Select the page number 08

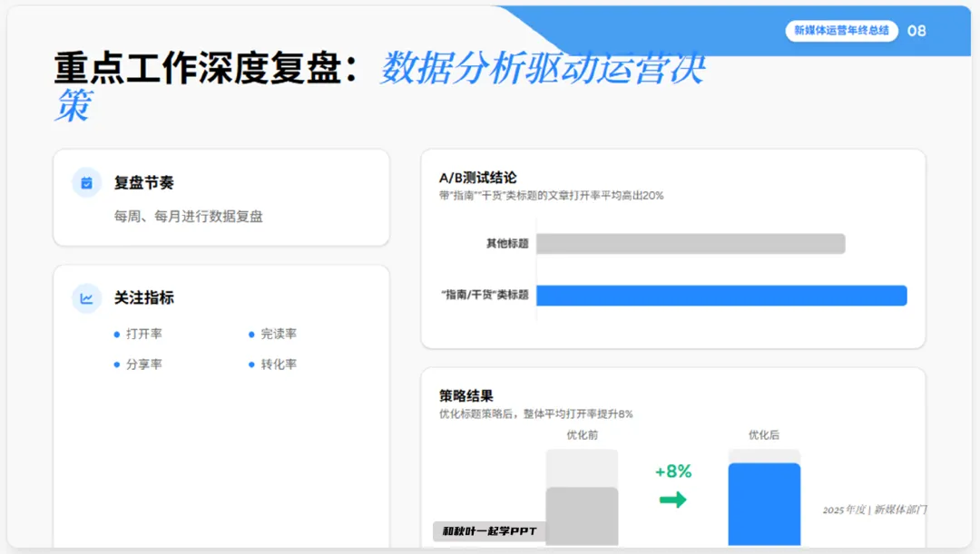(916, 31)
